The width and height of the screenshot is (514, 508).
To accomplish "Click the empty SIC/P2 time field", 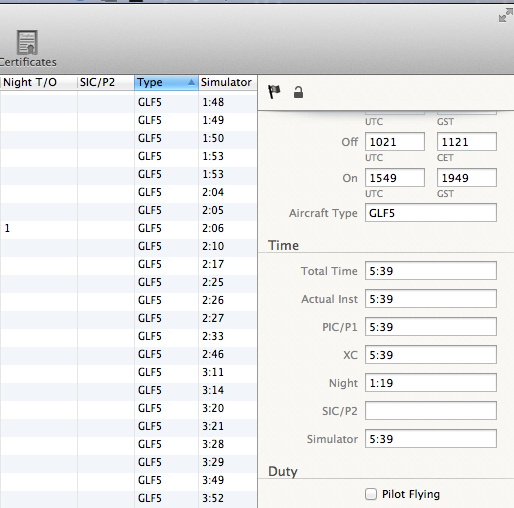I will (x=431, y=411).
